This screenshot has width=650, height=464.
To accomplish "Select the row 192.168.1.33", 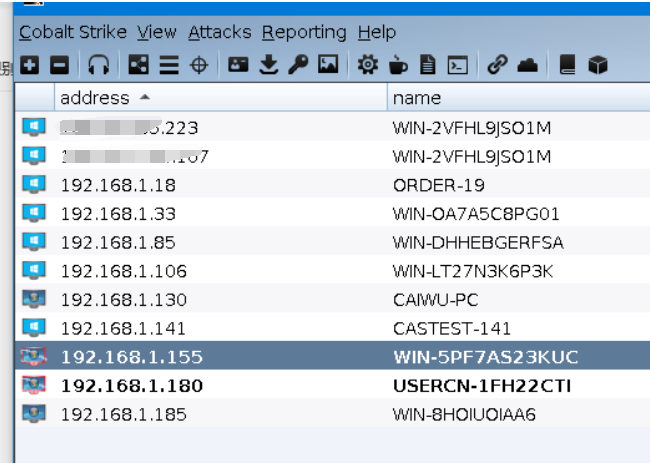I will 332,214.
